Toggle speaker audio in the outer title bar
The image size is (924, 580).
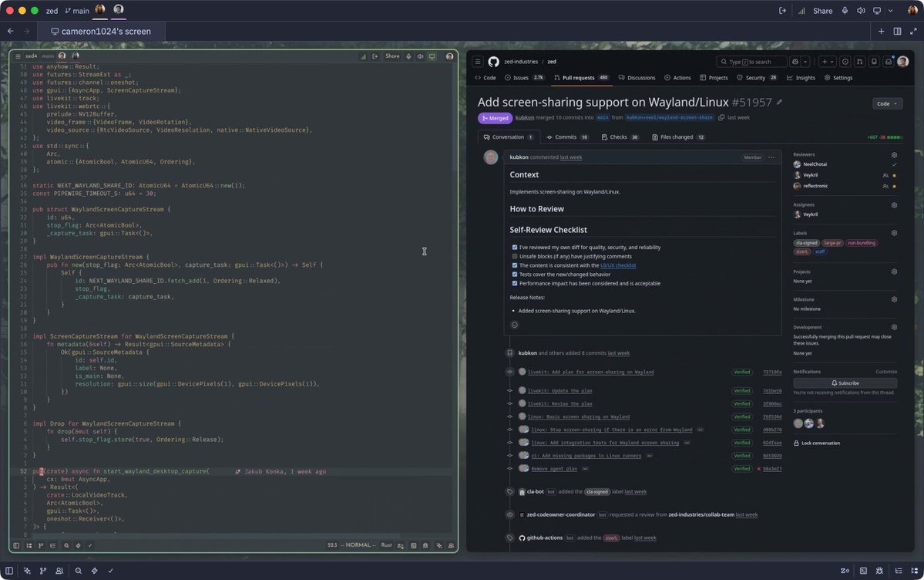pyautogui.click(x=860, y=11)
